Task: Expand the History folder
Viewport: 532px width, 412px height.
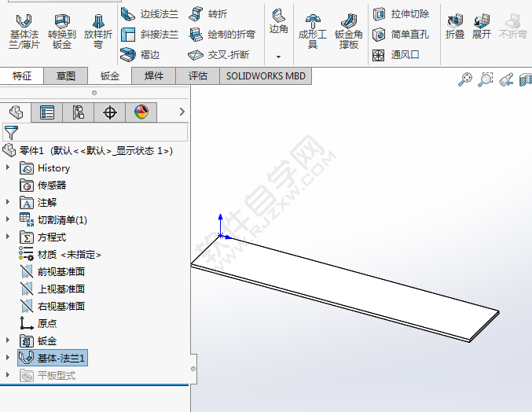Action: 8,167
